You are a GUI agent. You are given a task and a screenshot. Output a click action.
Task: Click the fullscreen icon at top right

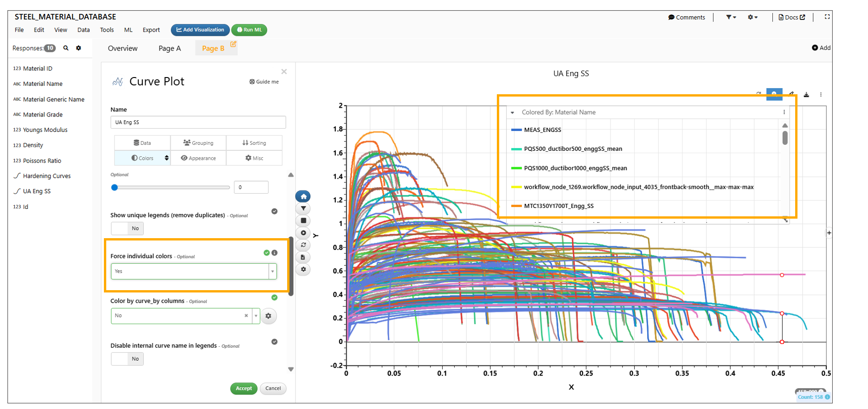tap(827, 17)
